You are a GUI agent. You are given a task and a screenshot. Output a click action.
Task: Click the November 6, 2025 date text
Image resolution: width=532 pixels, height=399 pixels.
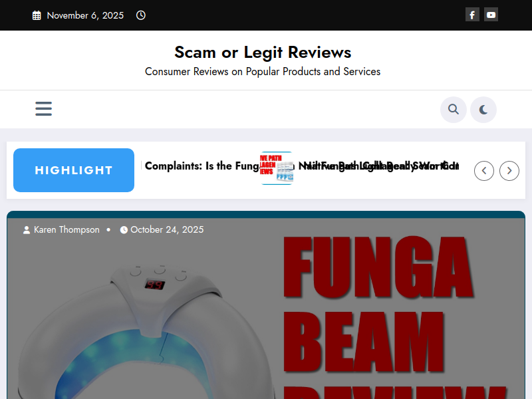click(x=85, y=15)
